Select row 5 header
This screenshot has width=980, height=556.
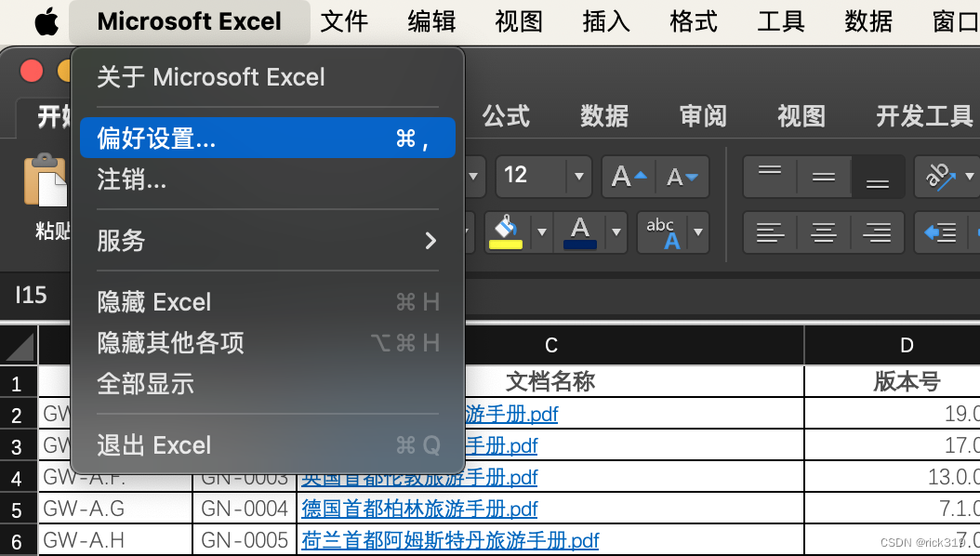pyautogui.click(x=19, y=510)
